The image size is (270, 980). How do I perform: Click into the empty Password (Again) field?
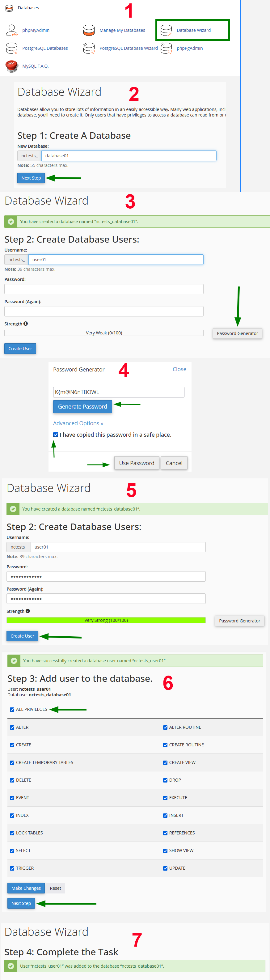click(x=104, y=311)
